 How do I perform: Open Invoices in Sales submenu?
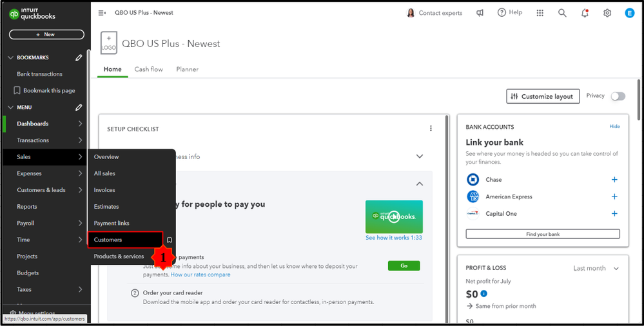[104, 190]
